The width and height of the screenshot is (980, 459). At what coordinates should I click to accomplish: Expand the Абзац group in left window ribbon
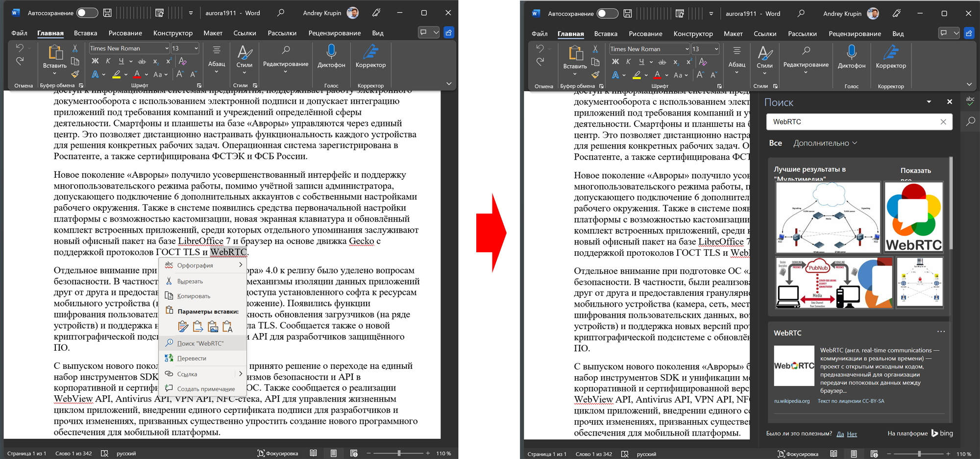tap(216, 59)
